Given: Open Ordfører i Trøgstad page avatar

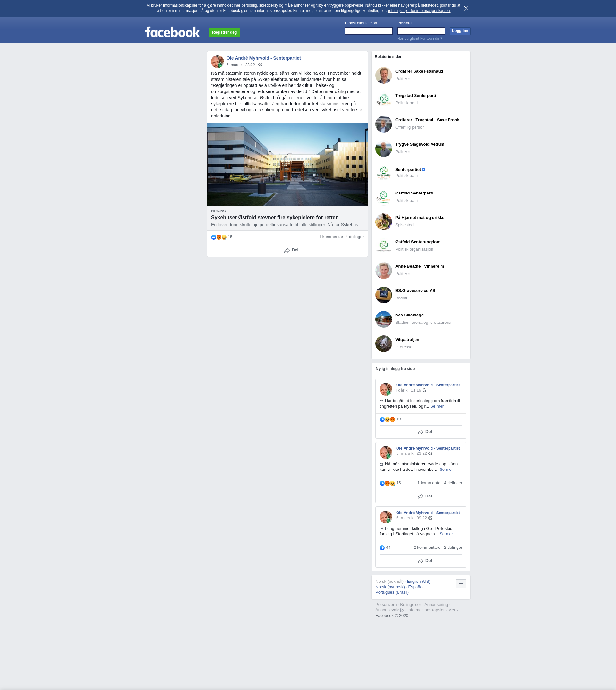Looking at the screenshot, I should pos(383,124).
